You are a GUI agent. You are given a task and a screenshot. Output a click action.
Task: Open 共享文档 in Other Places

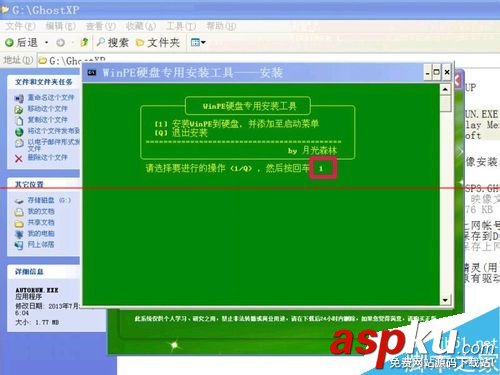[41, 222]
